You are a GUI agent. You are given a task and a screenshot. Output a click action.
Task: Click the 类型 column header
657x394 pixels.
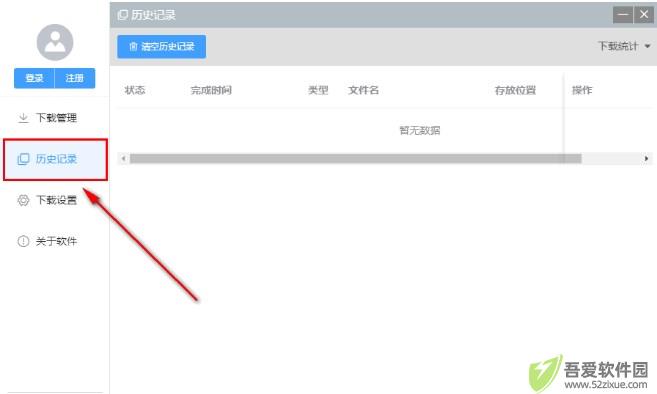(x=318, y=90)
